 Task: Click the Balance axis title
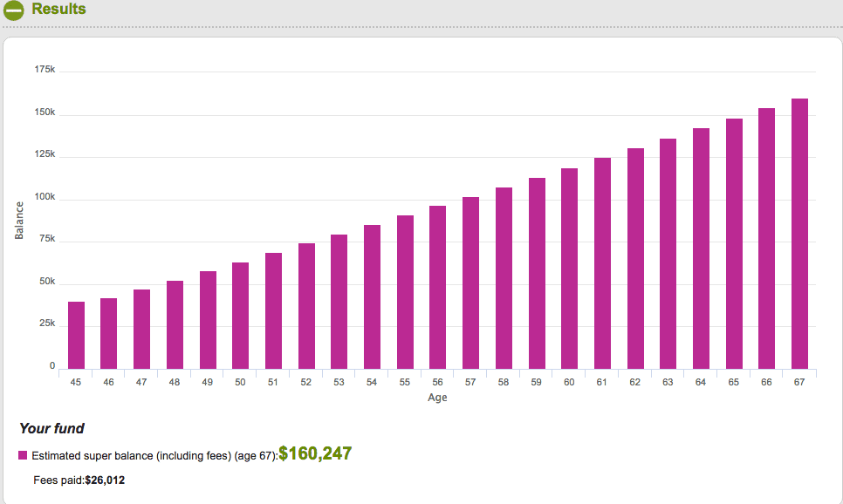coord(19,220)
